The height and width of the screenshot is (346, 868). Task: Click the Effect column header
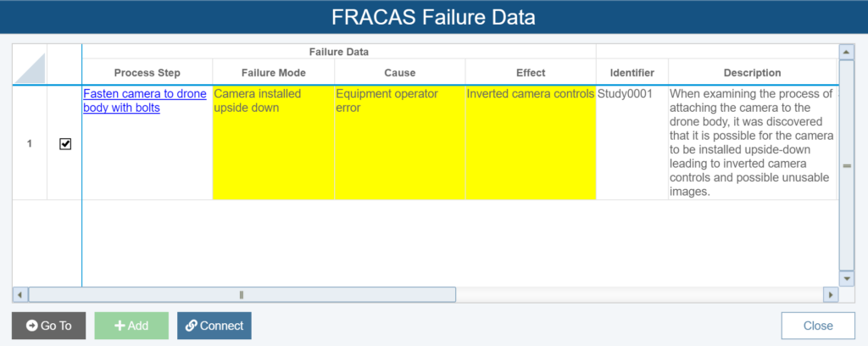(x=531, y=73)
